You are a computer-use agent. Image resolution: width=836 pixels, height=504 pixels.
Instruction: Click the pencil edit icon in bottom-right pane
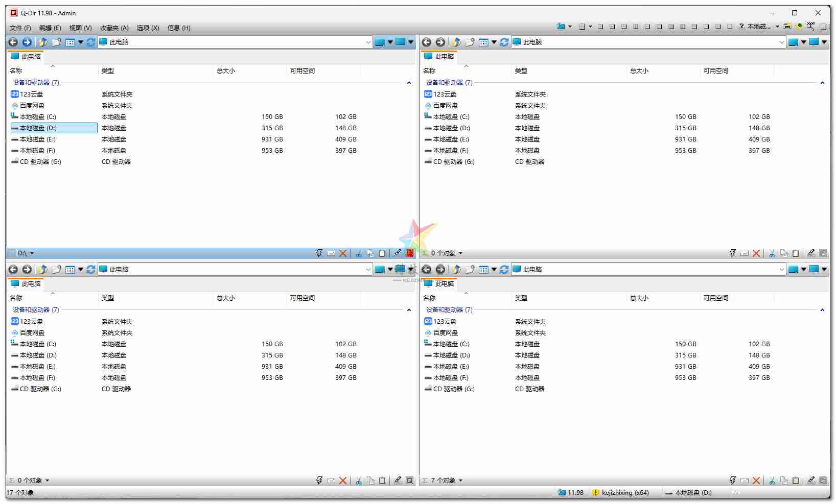pos(811,480)
